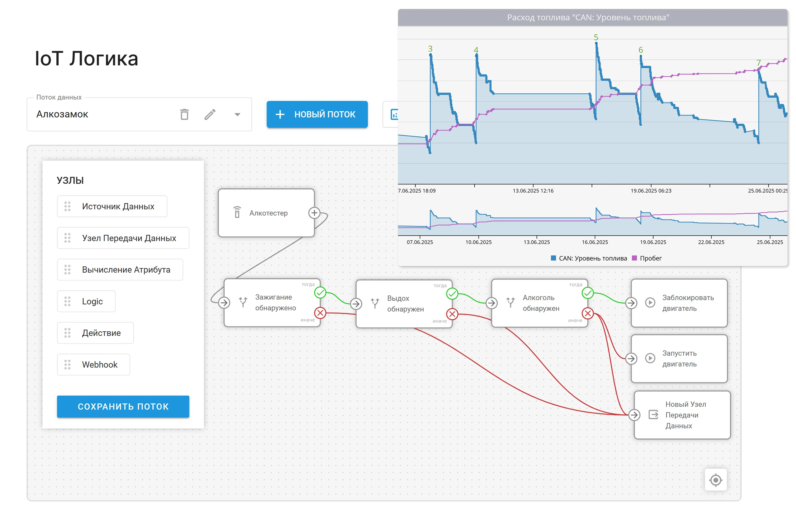Click red X output of Выдох обнаружен
The height and width of the screenshot is (532, 796).
pos(452,314)
